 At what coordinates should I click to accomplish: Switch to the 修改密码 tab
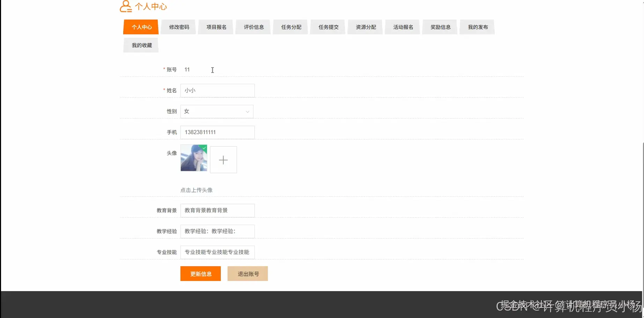coord(178,27)
